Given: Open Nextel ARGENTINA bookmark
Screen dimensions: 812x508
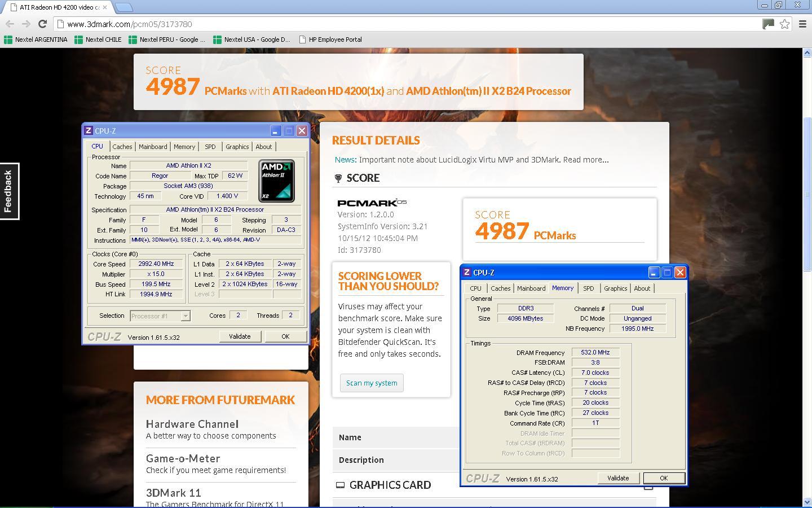Looking at the screenshot, I should coord(36,40).
